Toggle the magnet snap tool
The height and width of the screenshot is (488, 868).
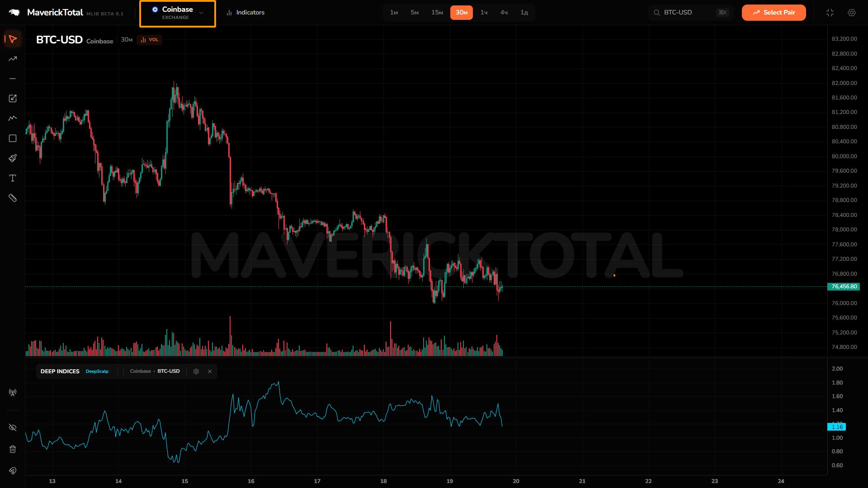(13, 471)
